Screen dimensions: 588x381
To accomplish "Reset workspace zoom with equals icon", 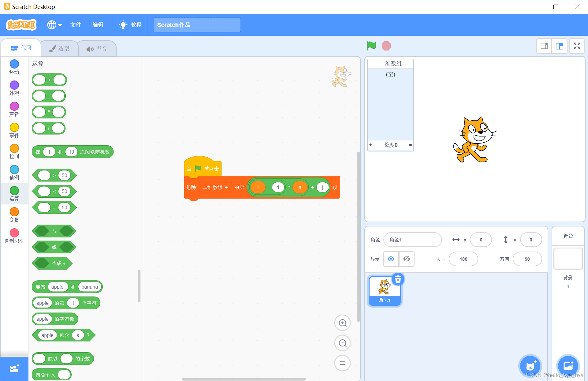I will pos(342,363).
